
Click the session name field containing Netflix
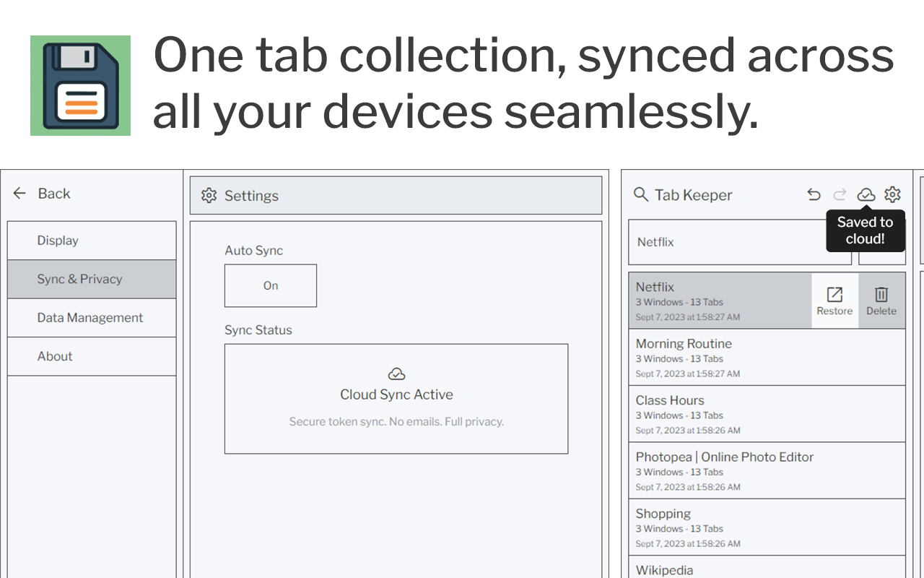click(740, 242)
